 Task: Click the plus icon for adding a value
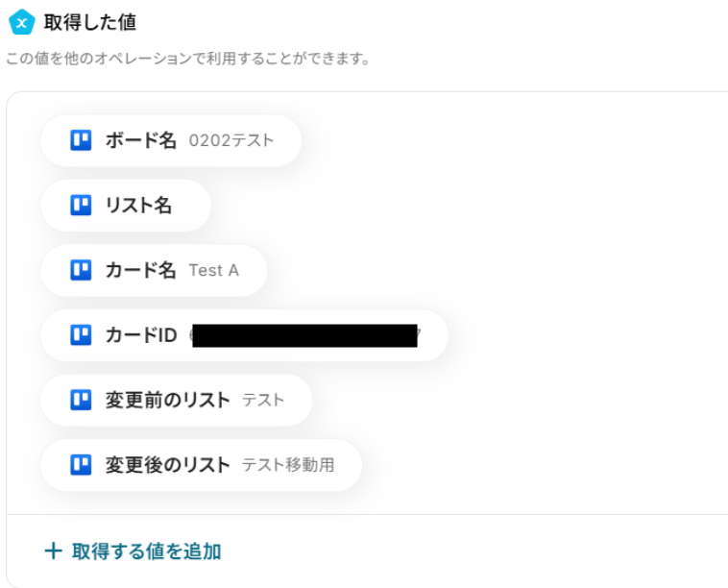tap(53, 551)
